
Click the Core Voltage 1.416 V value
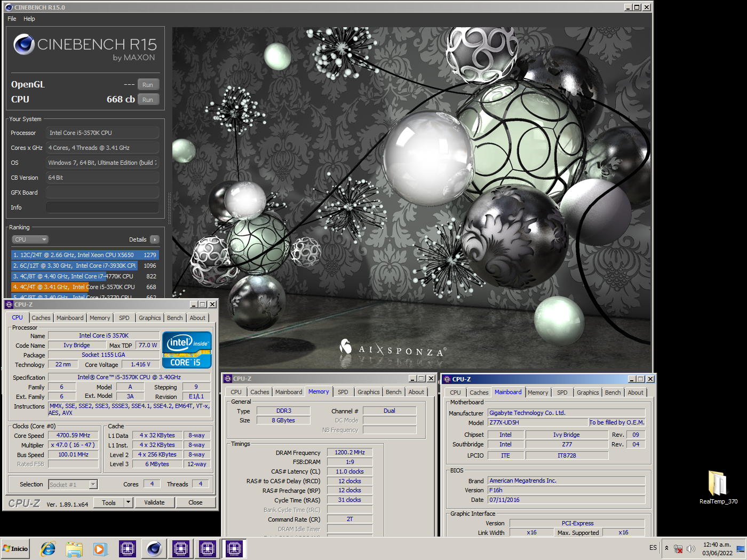tap(140, 364)
